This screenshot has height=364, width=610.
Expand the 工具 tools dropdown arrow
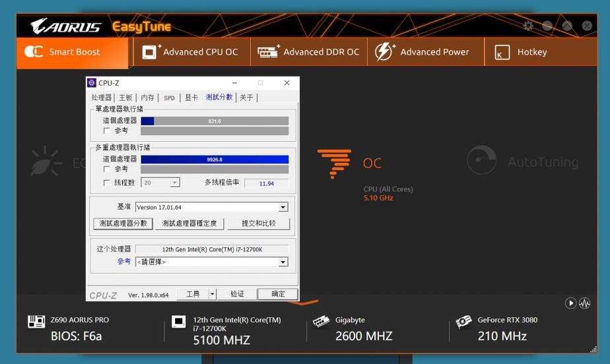pos(212,294)
